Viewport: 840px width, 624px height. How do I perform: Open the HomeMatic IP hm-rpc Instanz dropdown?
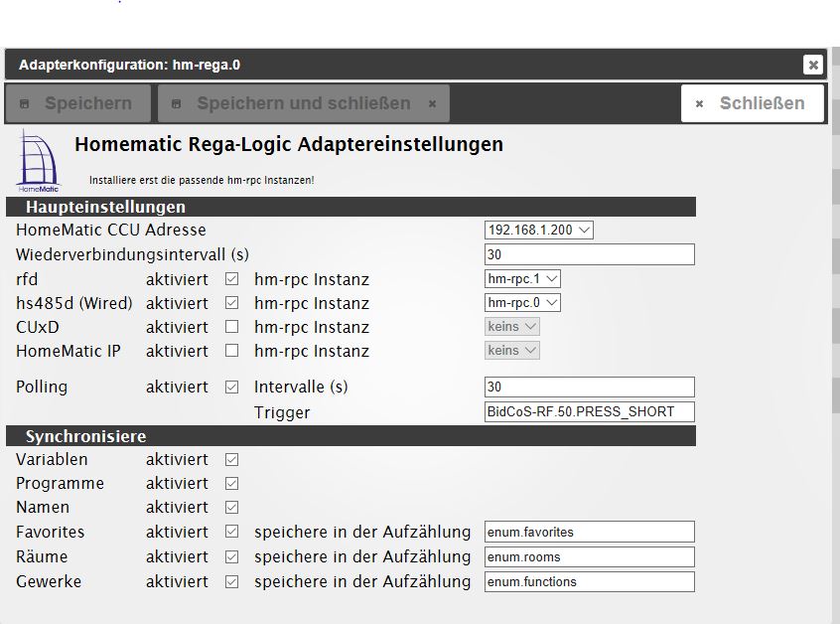click(x=511, y=351)
